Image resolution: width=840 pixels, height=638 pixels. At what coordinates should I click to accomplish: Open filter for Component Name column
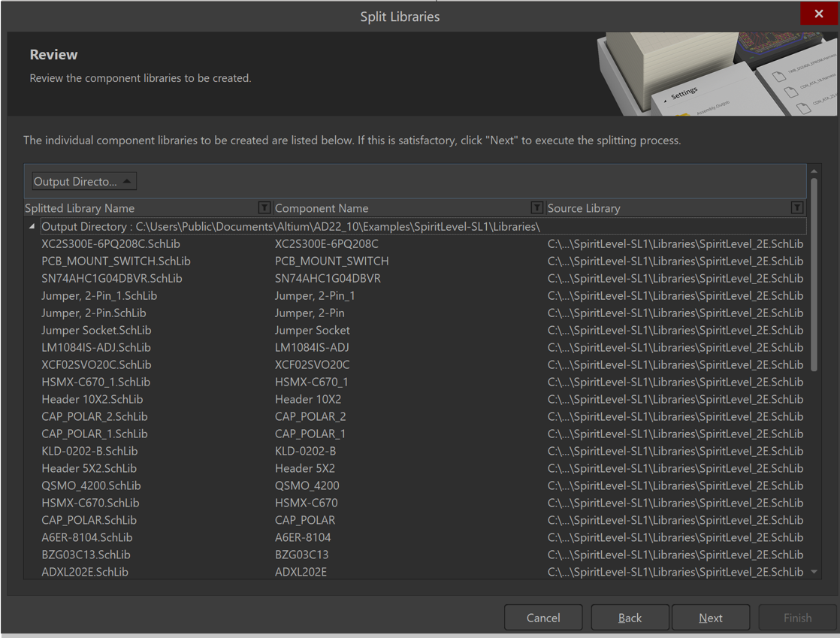coord(536,208)
